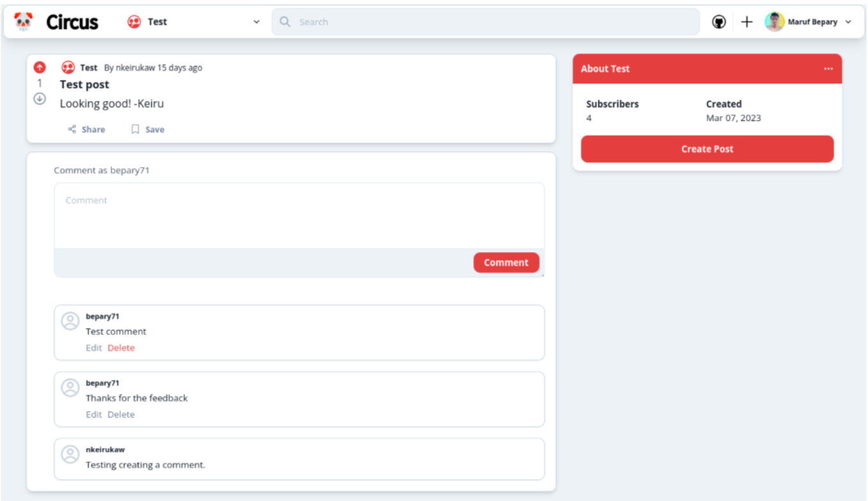Edit the "Test comment" comment
Screen dimensions: 868x501
(93, 348)
